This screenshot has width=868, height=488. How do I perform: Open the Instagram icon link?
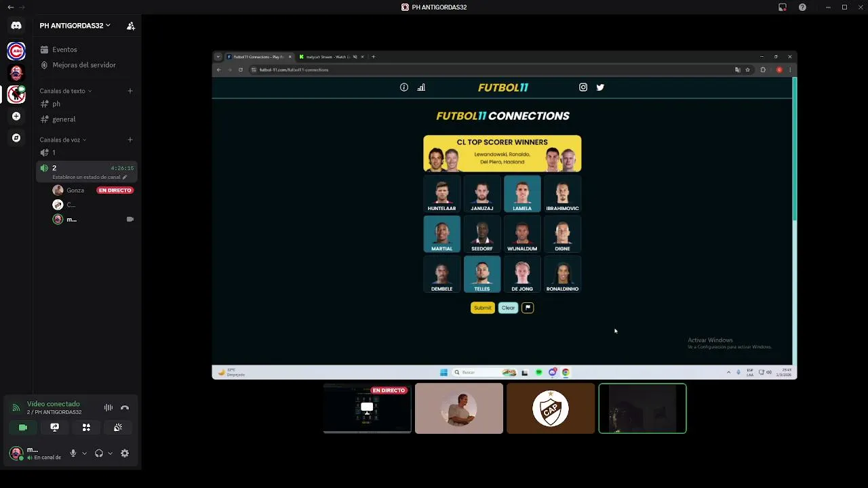tap(583, 87)
